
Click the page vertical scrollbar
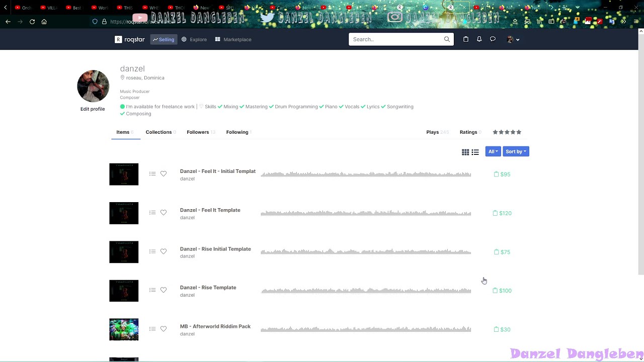tap(641, 153)
